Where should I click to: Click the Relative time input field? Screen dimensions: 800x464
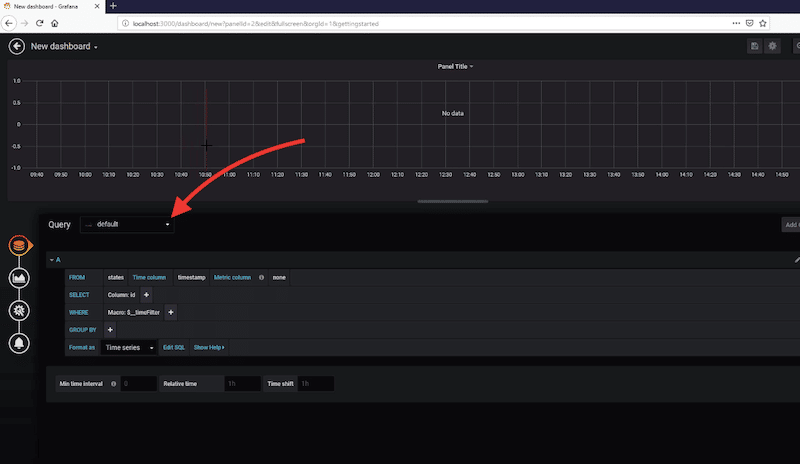[x=242, y=384]
